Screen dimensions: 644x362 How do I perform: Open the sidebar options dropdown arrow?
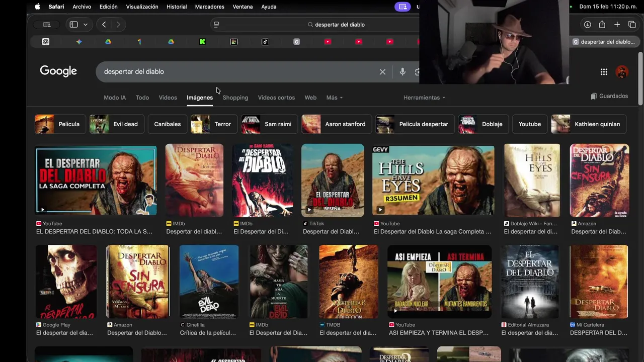[x=86, y=24]
